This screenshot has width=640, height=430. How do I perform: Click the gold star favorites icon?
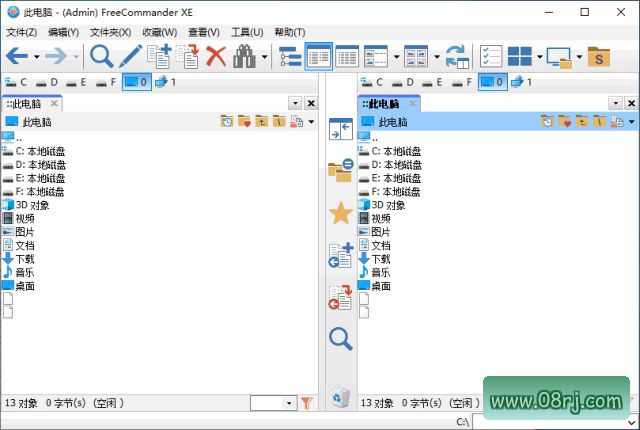(341, 213)
